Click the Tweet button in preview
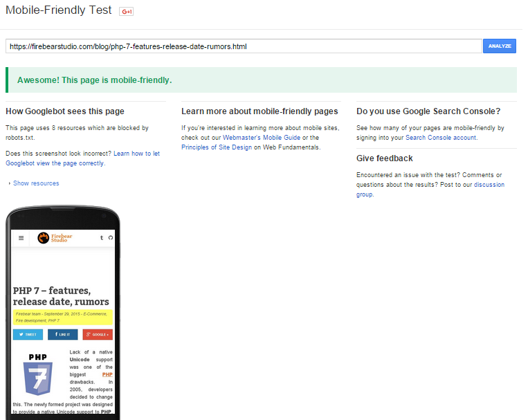 pos(28,334)
